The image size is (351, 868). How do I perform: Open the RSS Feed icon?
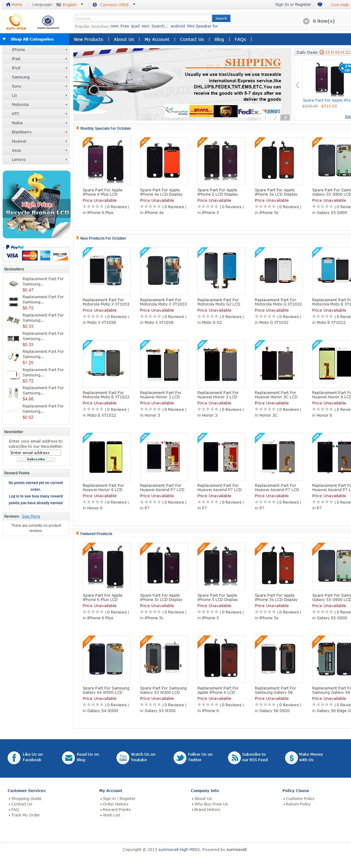pyautogui.click(x=234, y=758)
